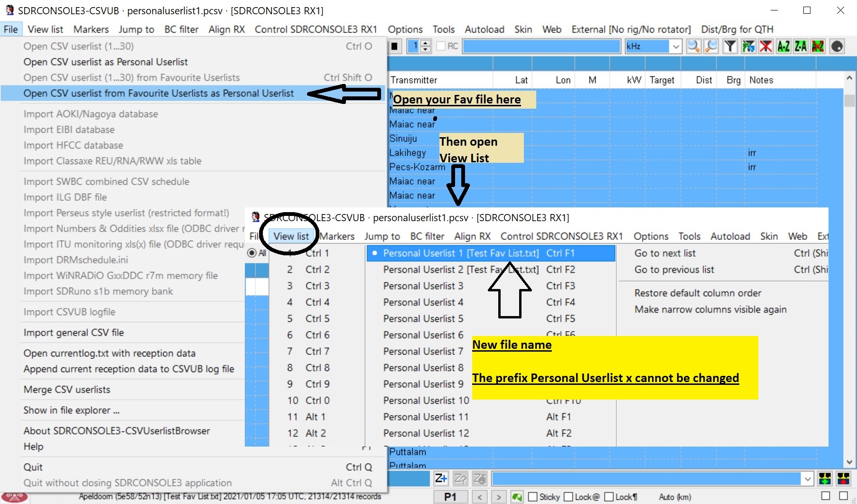Click the blue search input field in toolbar
This screenshot has width=857, height=504.
coord(541,46)
